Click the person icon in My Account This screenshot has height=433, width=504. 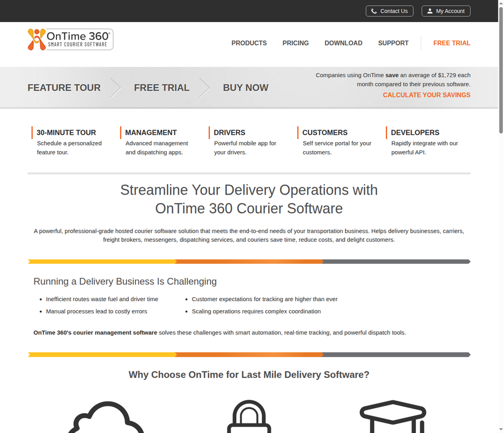[x=430, y=11]
